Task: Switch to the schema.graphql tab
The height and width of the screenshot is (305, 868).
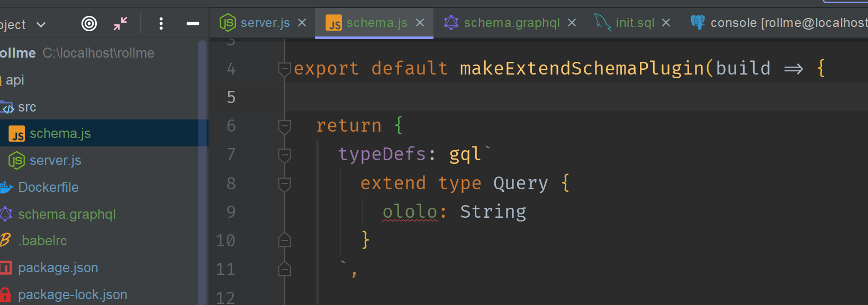Action: 502,23
